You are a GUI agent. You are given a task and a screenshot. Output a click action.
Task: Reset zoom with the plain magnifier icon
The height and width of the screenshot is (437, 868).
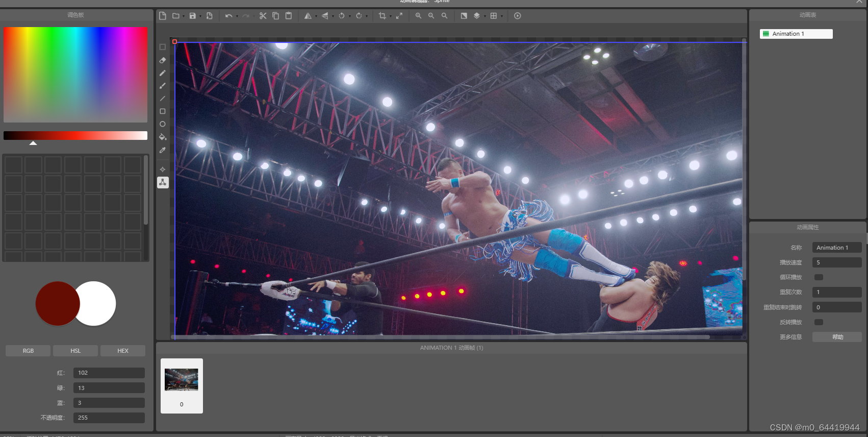click(x=445, y=16)
